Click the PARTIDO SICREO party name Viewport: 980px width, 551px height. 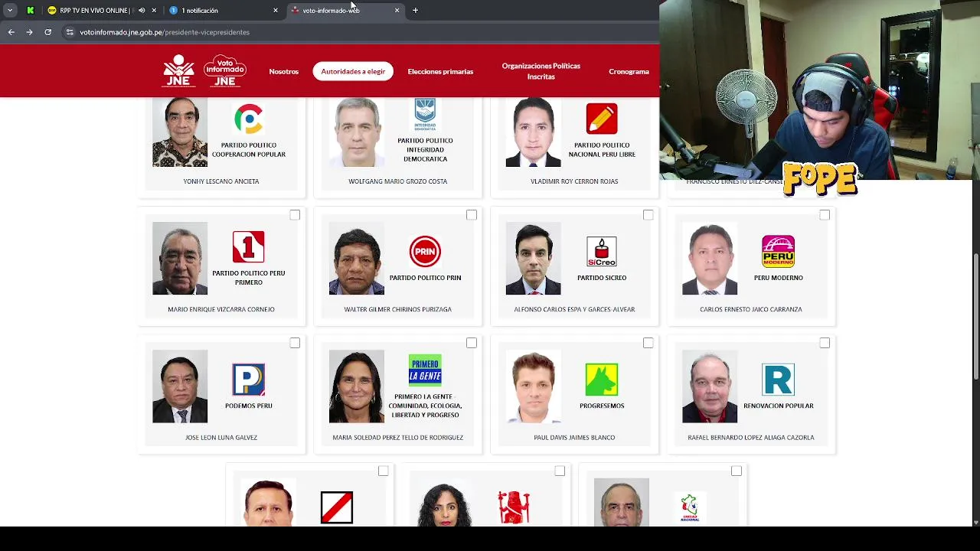click(x=602, y=278)
